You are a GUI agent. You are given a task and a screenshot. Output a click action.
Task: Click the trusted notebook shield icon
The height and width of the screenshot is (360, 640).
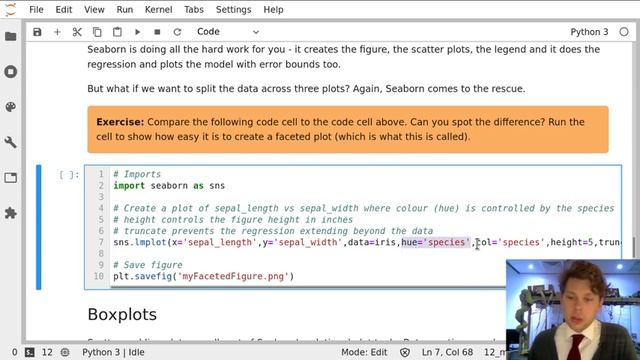tap(404, 352)
